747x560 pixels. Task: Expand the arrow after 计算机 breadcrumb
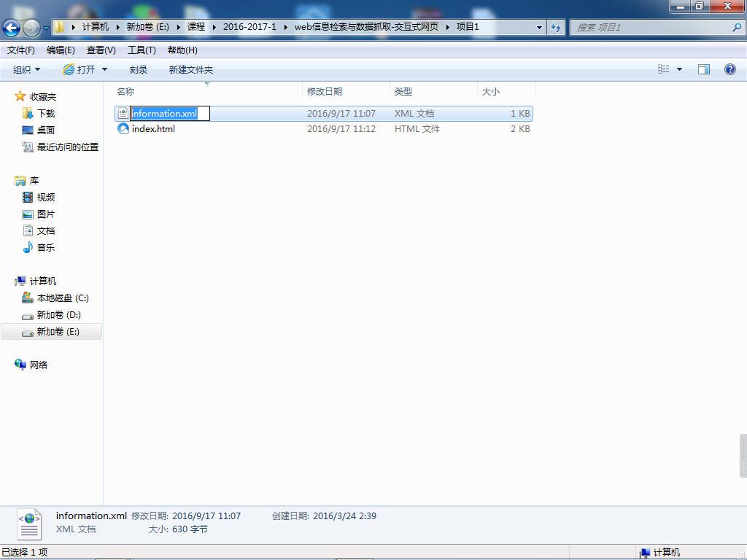click(x=117, y=27)
